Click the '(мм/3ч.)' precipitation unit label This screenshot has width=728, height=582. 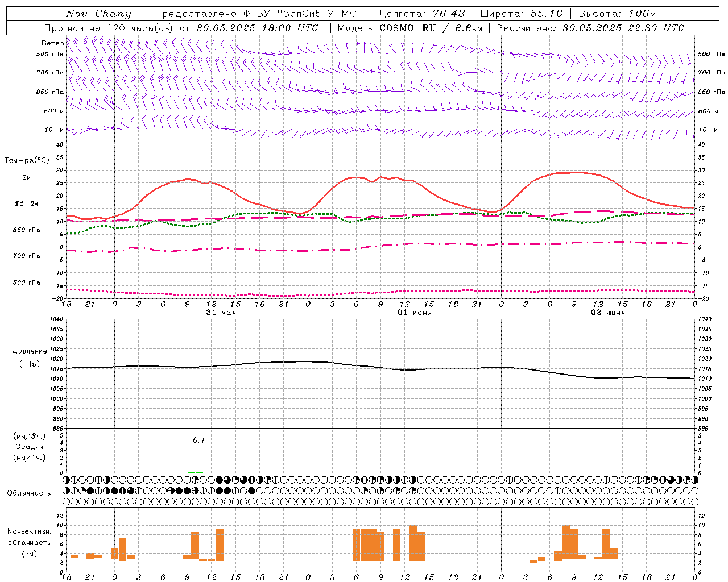click(x=30, y=436)
